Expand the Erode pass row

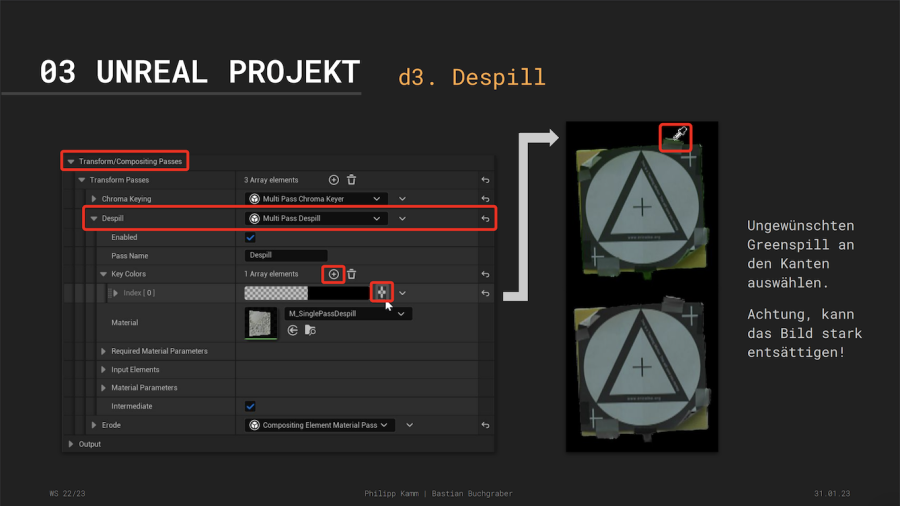click(94, 425)
